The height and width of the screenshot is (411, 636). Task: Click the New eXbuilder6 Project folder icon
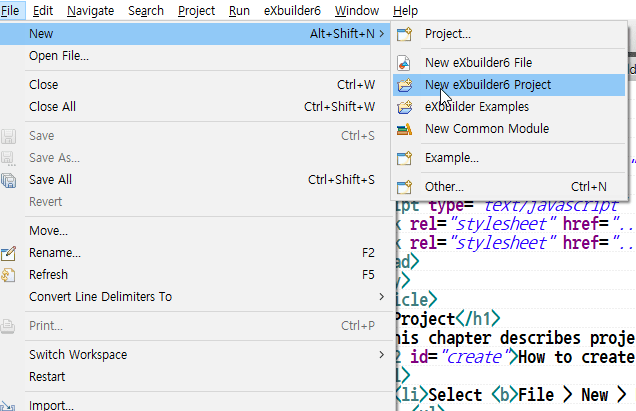pyautogui.click(x=404, y=85)
